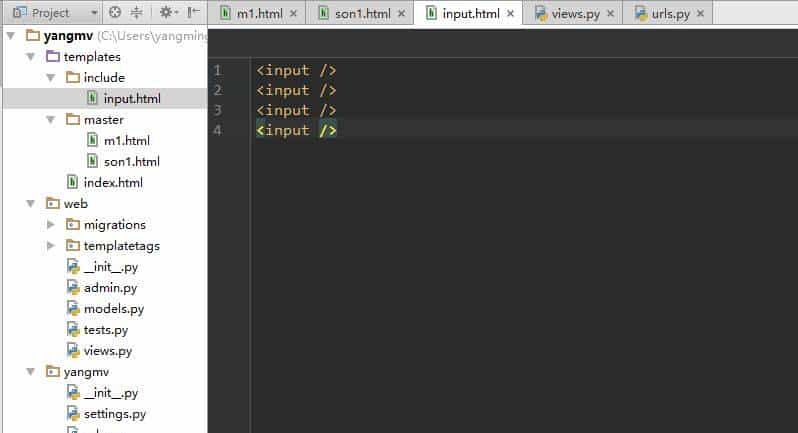Click the templates folder icon
Viewport: 798px width, 433px height.
click(x=53, y=56)
